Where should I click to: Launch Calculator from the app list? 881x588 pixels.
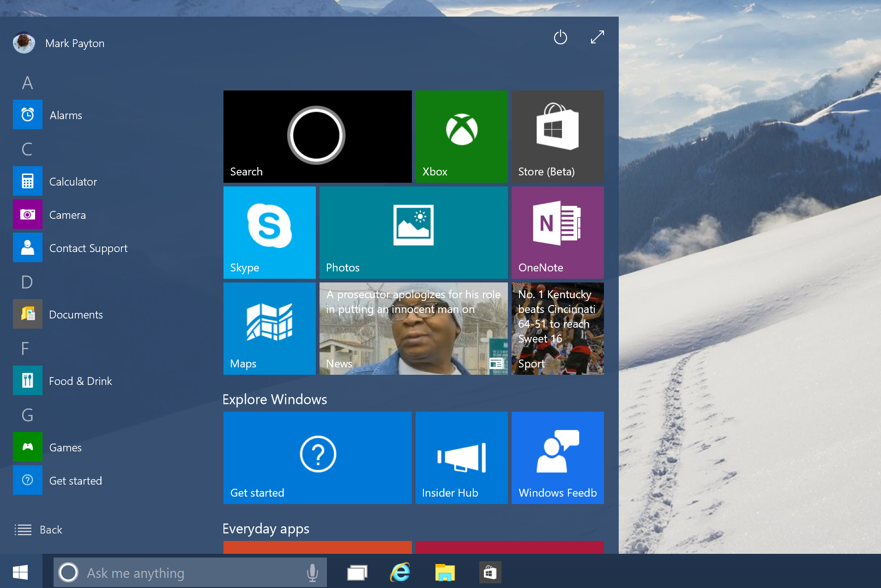coord(28,181)
